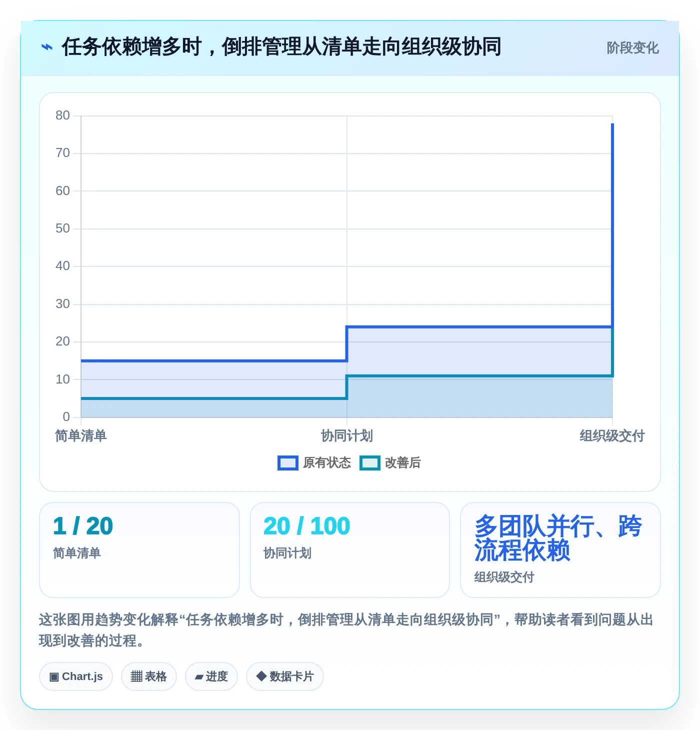The image size is (700, 730).
Task: Select the 表格 tag chip
Action: click(x=149, y=676)
